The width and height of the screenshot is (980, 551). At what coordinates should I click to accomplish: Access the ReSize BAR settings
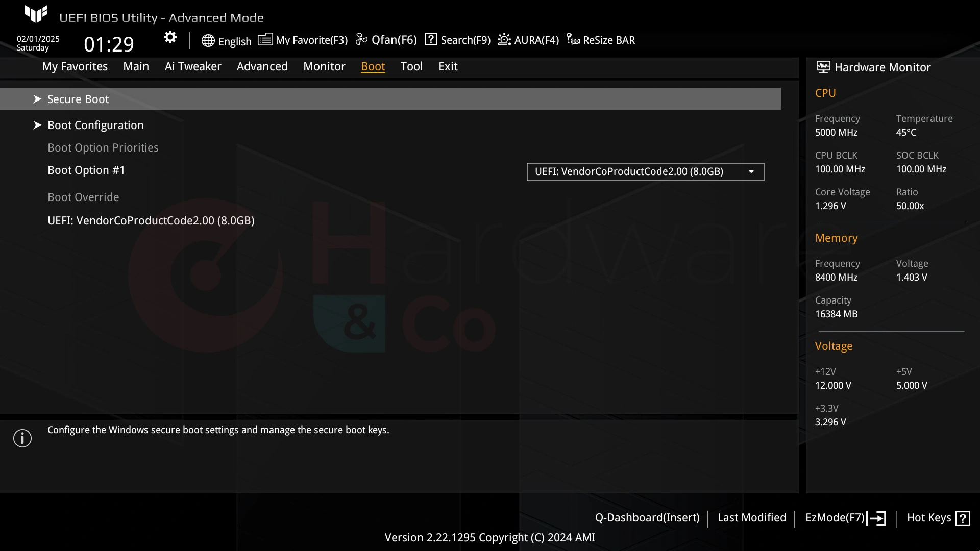click(x=601, y=40)
